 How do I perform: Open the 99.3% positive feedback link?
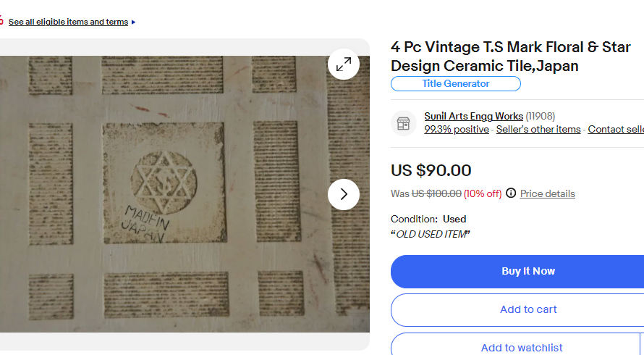tap(457, 129)
